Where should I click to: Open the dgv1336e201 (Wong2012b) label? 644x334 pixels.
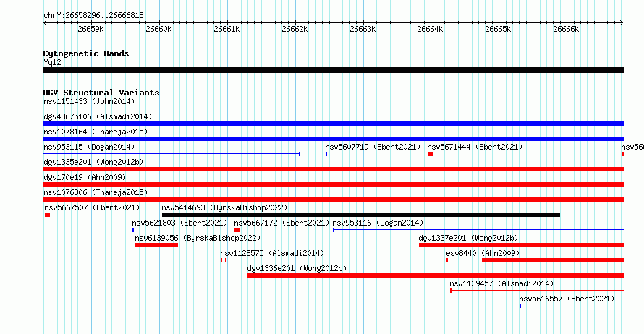[297, 268]
